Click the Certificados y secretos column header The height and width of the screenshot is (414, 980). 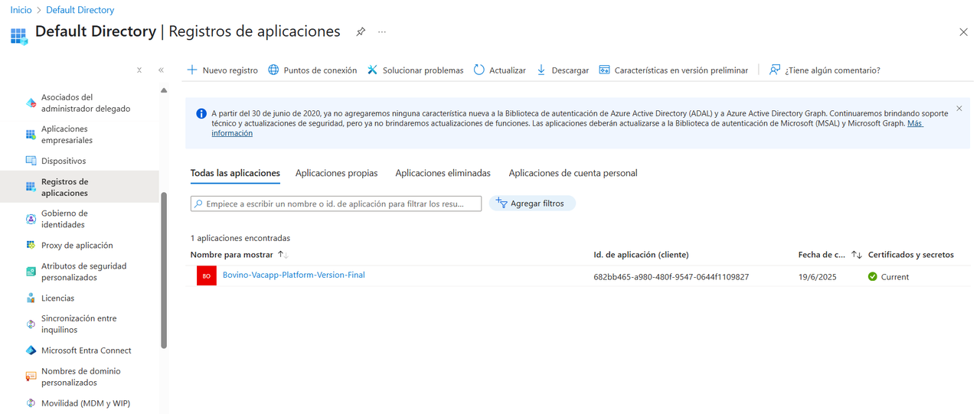(911, 254)
